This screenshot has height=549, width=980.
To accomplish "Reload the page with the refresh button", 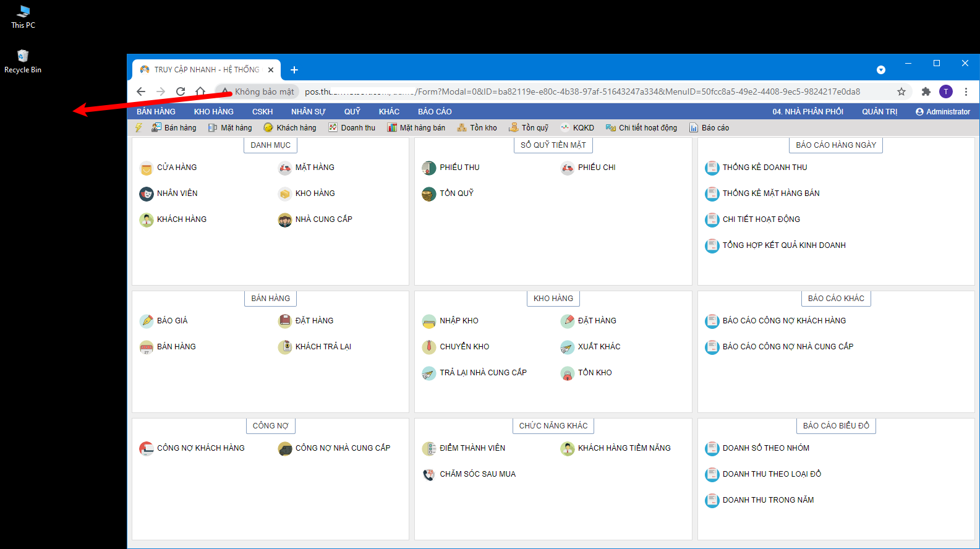I will (181, 91).
